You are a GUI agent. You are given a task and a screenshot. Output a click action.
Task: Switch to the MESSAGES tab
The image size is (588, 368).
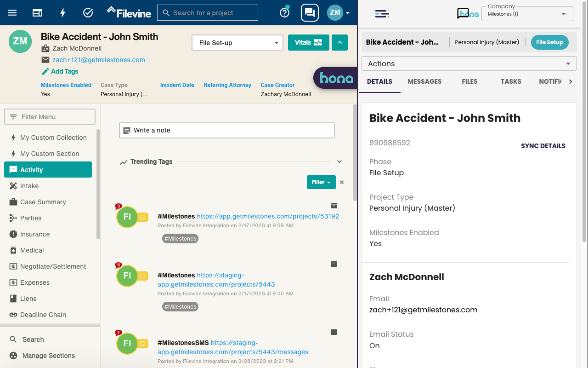[424, 81]
